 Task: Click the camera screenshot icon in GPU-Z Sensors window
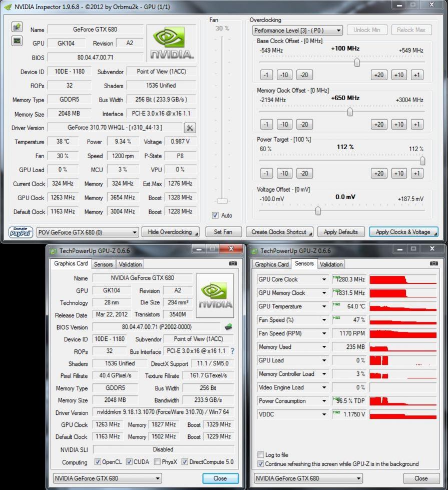click(434, 263)
